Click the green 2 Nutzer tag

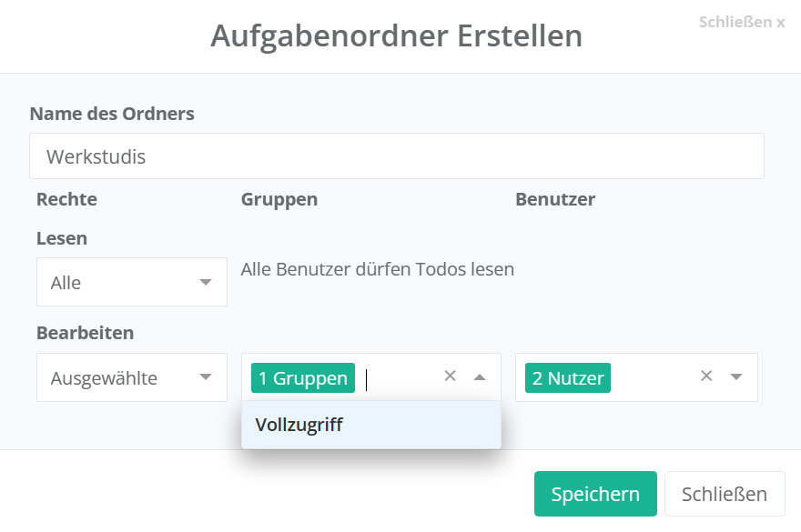point(568,378)
